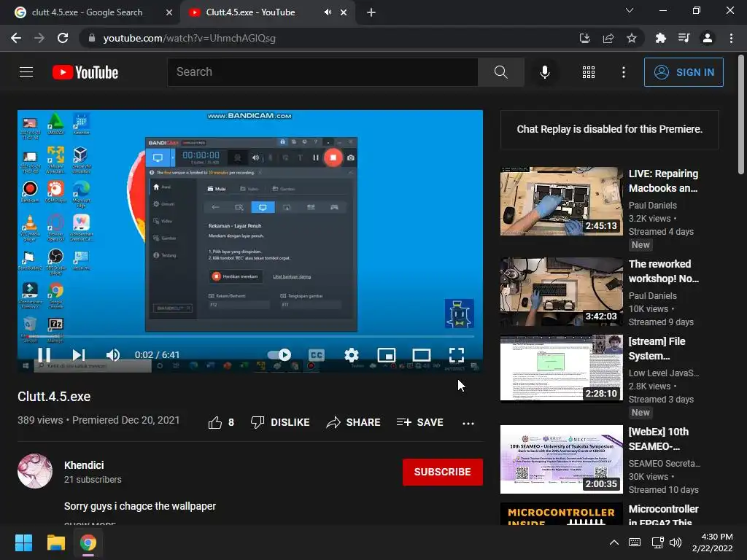
Task: Open Microcontroller in FPGA video title
Action: point(664,516)
